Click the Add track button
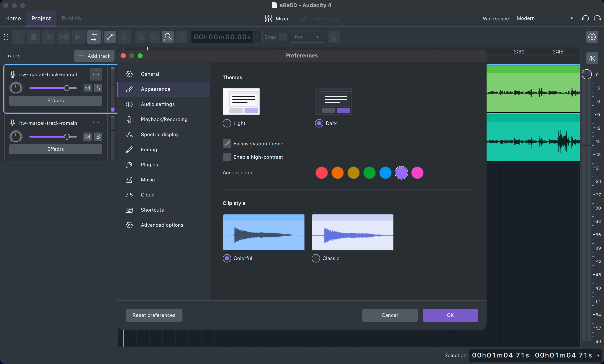604x364 pixels. tap(94, 56)
